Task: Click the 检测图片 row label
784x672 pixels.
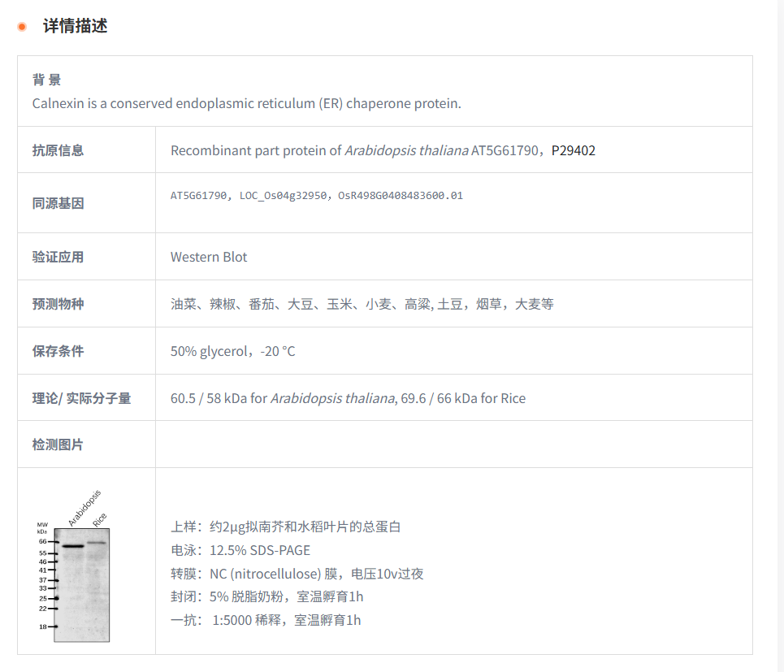Action: 58,444
